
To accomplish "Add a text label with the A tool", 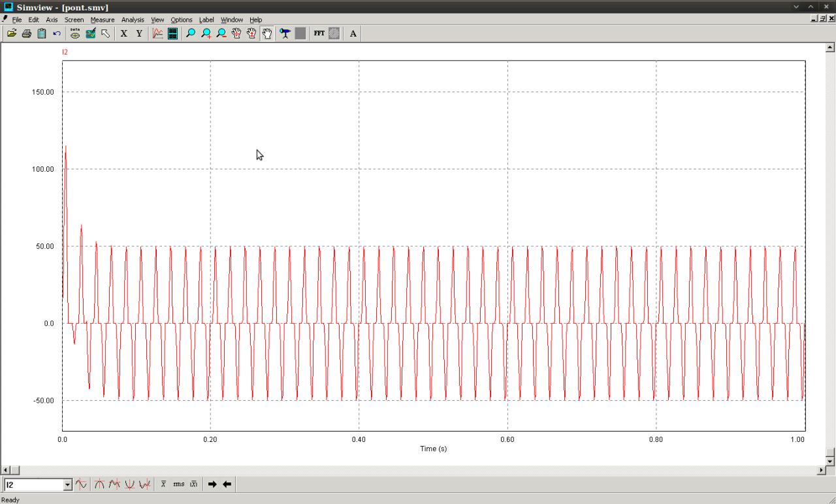I will point(353,33).
